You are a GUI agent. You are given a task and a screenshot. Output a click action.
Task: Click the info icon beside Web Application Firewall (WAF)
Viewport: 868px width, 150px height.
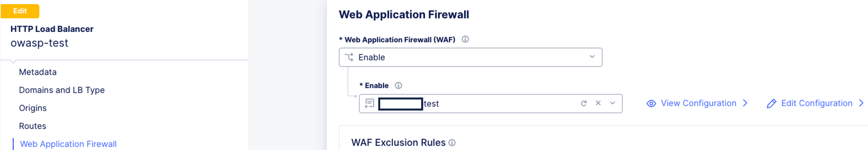[465, 39]
